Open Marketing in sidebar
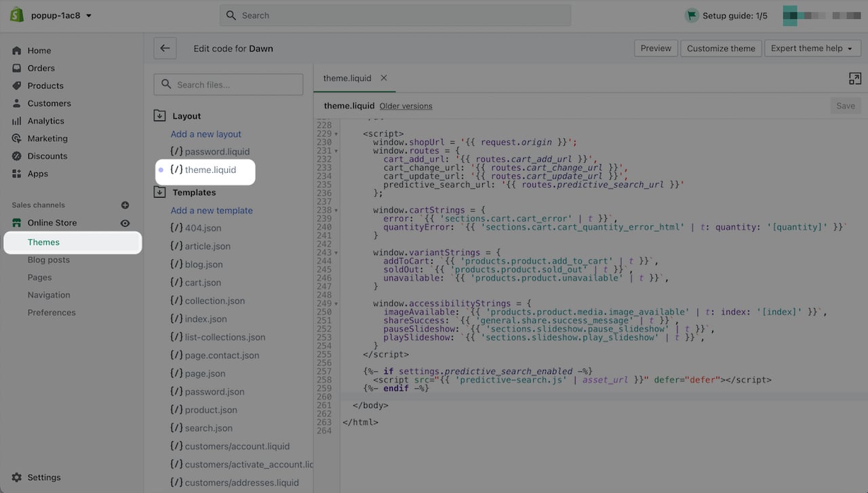Image resolution: width=868 pixels, height=493 pixels. click(x=47, y=138)
